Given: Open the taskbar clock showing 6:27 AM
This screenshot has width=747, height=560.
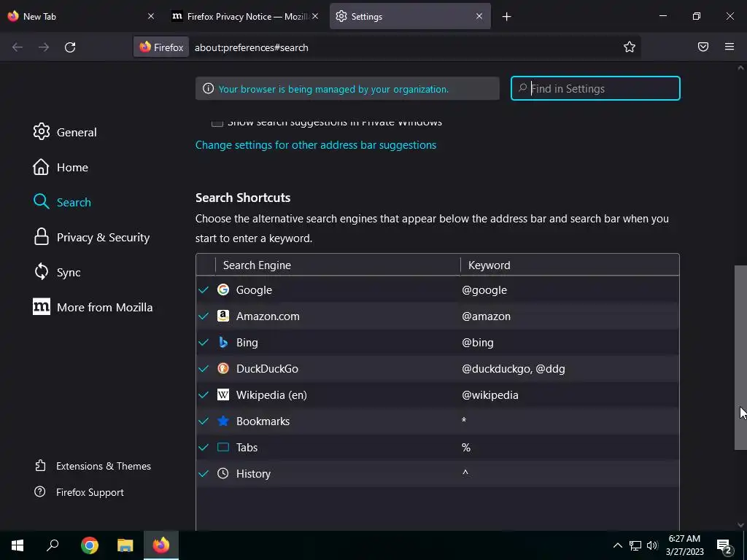Looking at the screenshot, I should [x=684, y=545].
